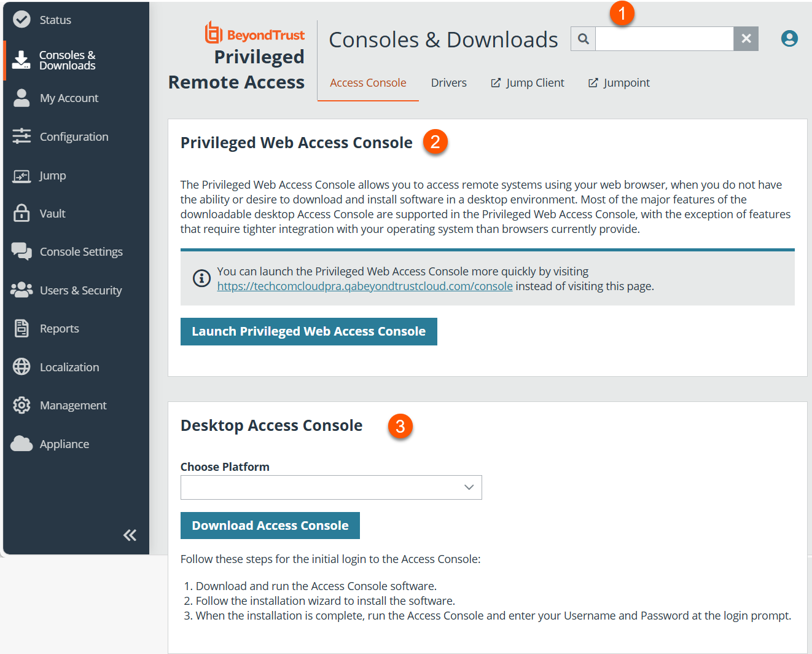Collapse the sidebar with double-chevron icon
The width and height of the screenshot is (812, 654).
[x=130, y=535]
